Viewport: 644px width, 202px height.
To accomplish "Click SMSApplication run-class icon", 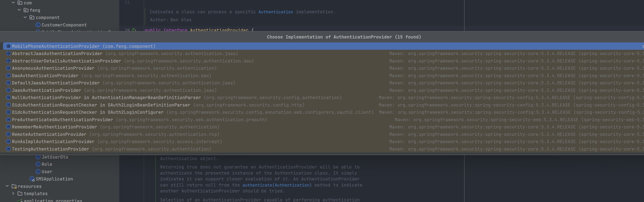I will [x=32, y=179].
